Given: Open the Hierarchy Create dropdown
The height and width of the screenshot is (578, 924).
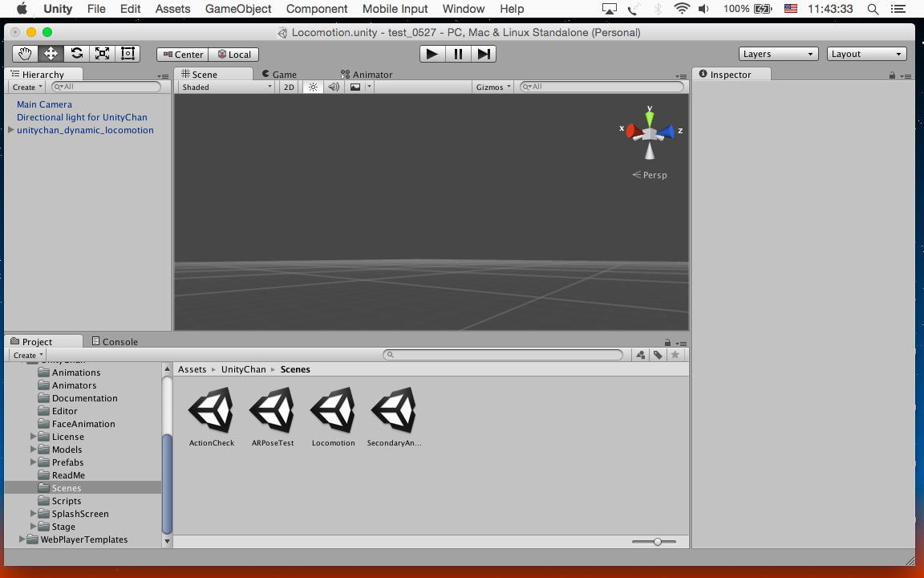Looking at the screenshot, I should [x=28, y=87].
